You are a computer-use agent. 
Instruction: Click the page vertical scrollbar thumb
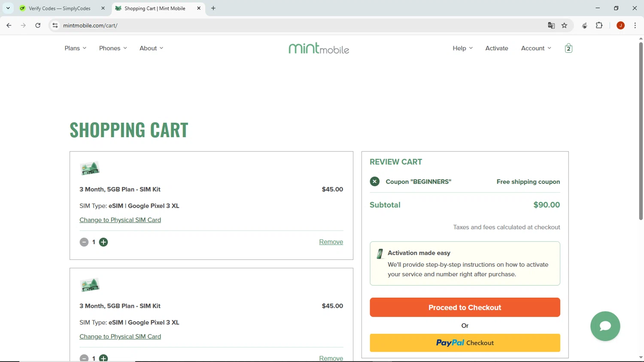[x=641, y=131]
